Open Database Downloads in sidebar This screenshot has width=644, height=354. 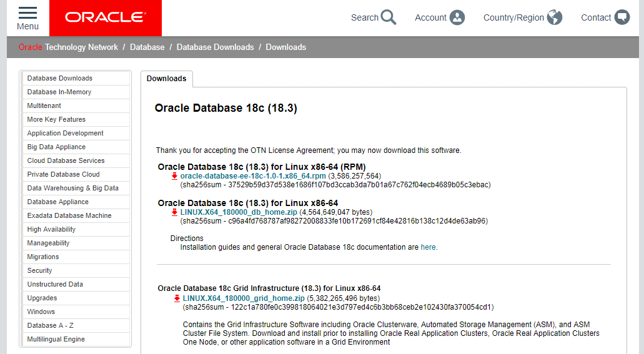pyautogui.click(x=76, y=78)
